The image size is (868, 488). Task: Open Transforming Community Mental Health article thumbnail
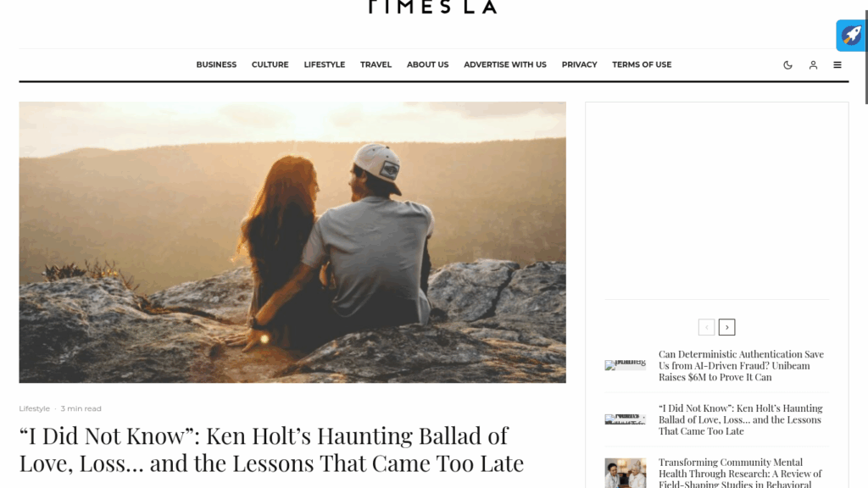[625, 473]
